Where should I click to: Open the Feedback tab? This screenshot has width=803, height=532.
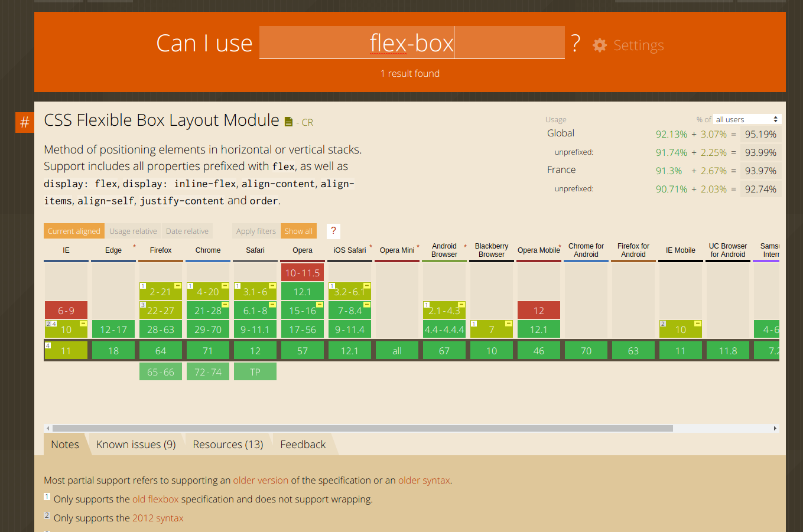pyautogui.click(x=303, y=445)
